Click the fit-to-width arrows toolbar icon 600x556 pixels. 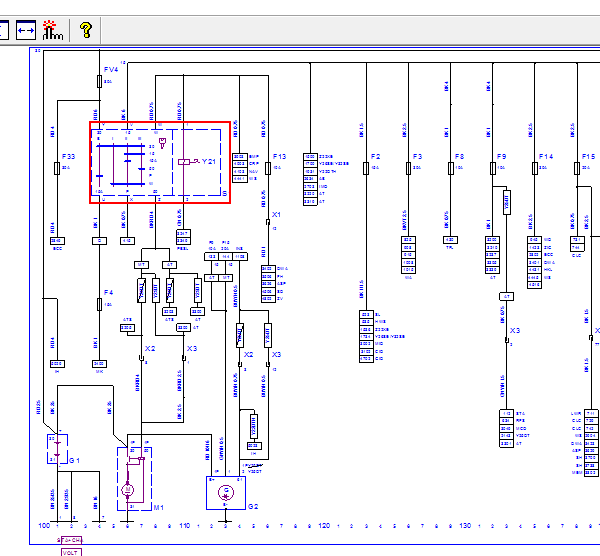(x=26, y=30)
